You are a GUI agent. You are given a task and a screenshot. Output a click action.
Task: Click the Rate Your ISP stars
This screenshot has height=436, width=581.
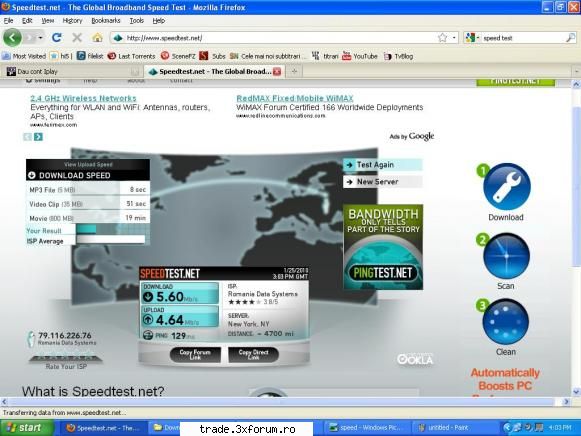coord(66,359)
